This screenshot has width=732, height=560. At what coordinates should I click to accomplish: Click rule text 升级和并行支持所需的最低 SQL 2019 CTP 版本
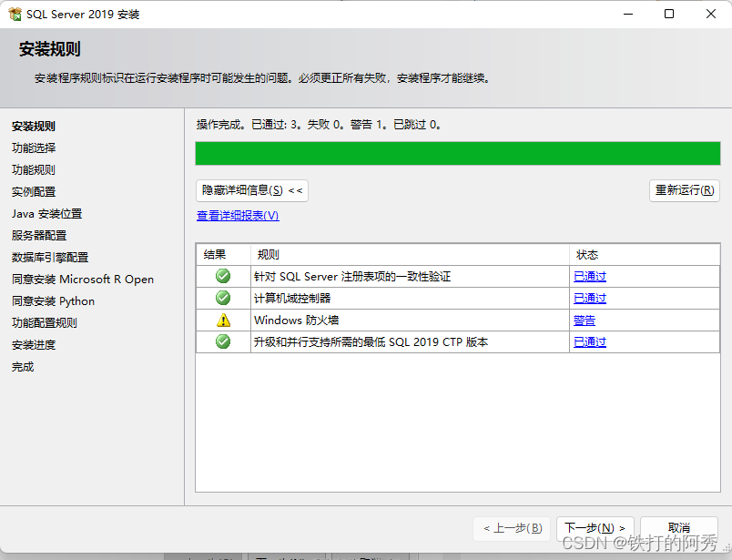[x=371, y=342]
